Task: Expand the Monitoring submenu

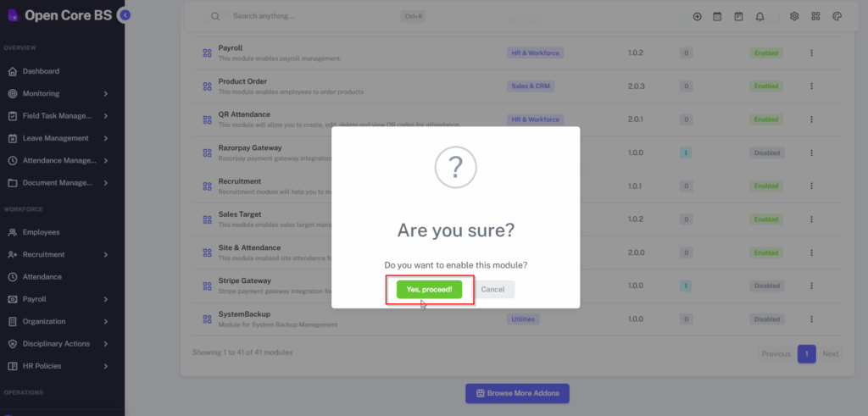Action: tap(106, 93)
